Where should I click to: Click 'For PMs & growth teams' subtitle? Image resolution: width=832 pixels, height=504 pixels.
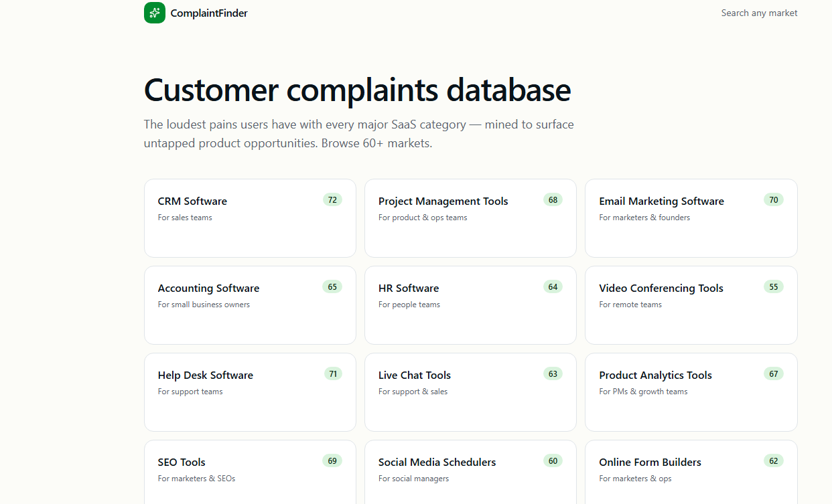pos(643,392)
